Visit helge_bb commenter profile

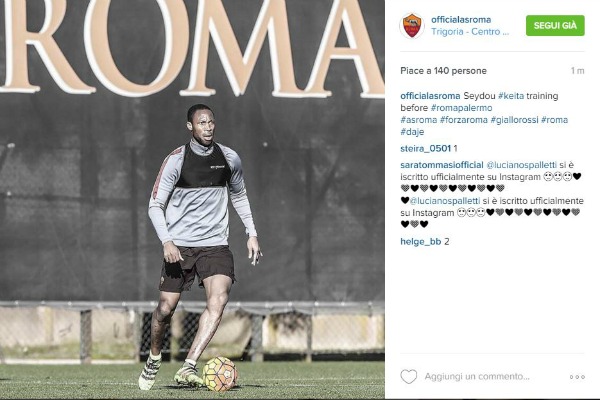click(x=421, y=242)
